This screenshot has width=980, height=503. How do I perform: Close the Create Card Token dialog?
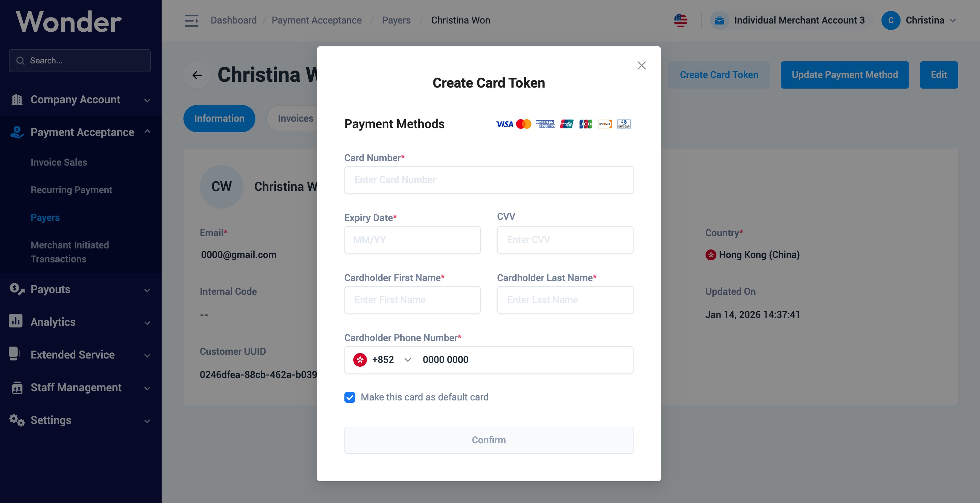click(x=641, y=65)
